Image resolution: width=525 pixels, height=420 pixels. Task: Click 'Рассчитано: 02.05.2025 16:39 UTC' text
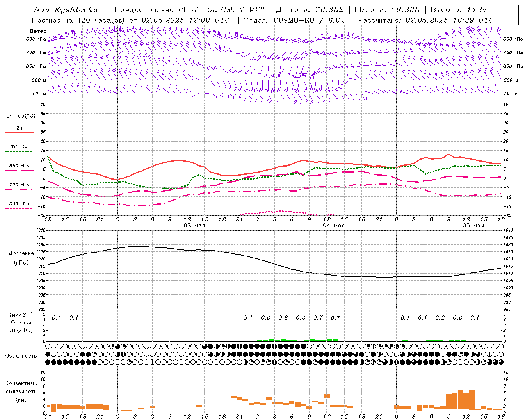coord(426,20)
